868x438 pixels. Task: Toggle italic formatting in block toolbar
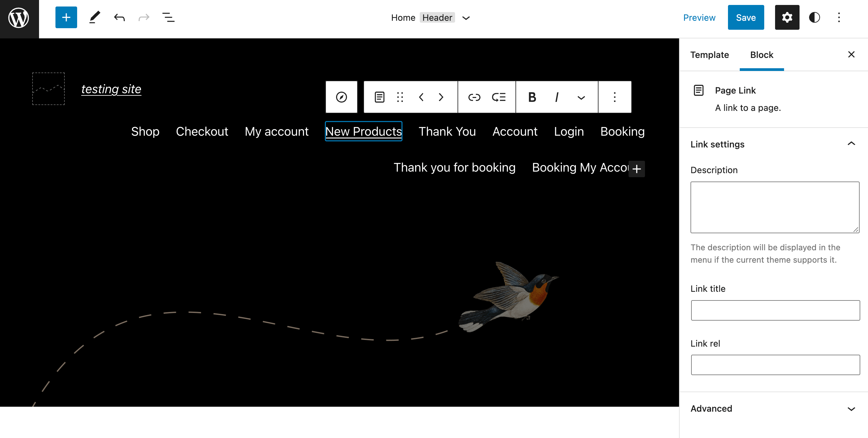556,97
